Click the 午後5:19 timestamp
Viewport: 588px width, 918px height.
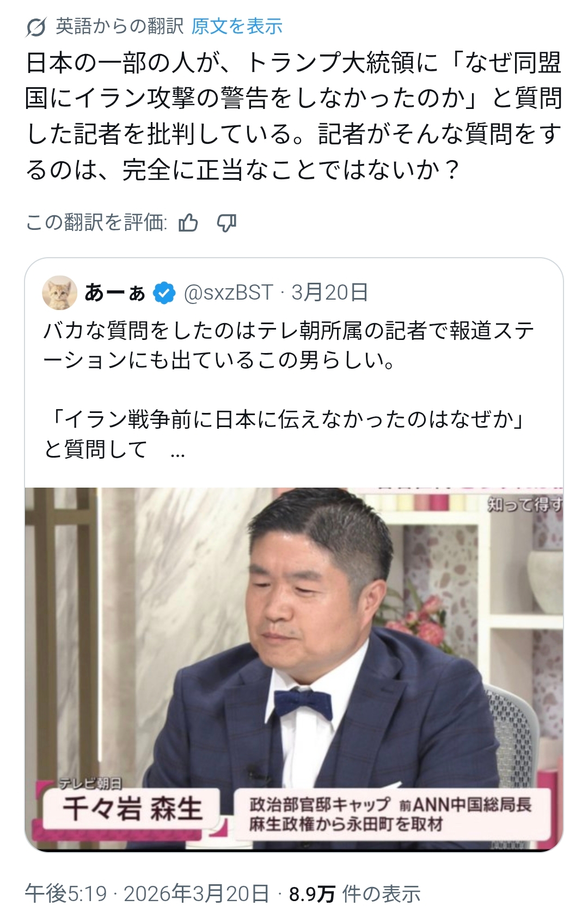tap(66, 893)
